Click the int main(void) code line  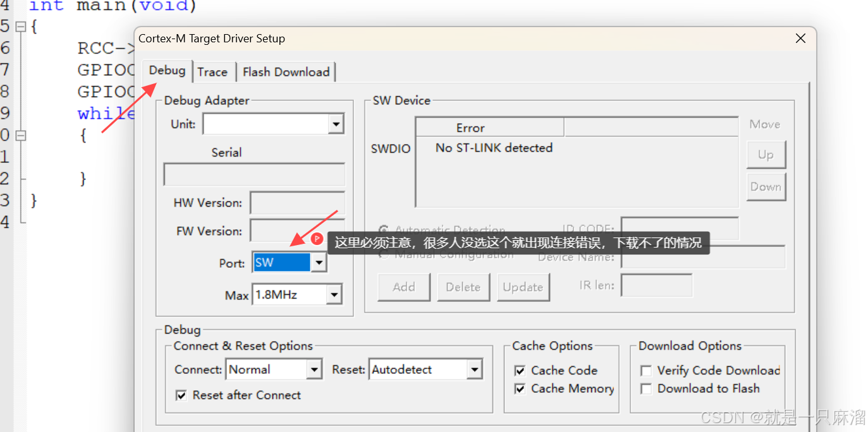click(113, 6)
